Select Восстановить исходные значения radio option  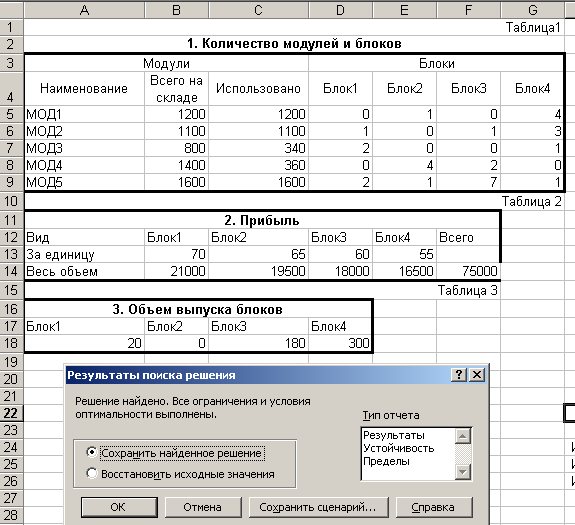[180, 474]
